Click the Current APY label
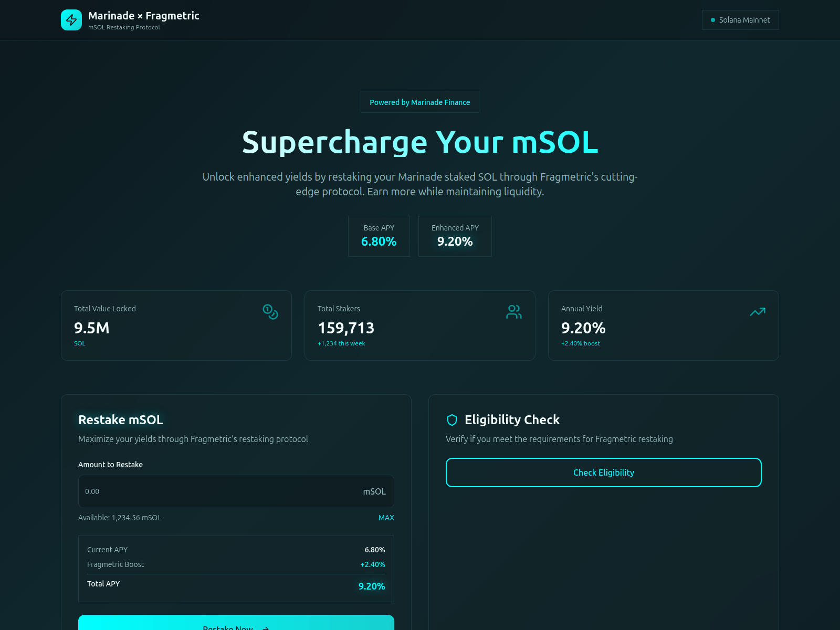This screenshot has height=630, width=840. (x=107, y=550)
